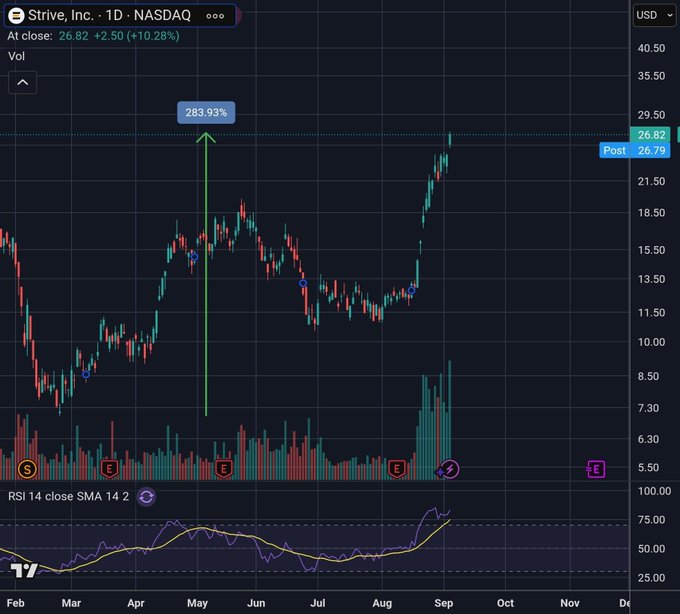The height and width of the screenshot is (614, 680).
Task: Click the Post 26.79 price label
Action: 634,150
